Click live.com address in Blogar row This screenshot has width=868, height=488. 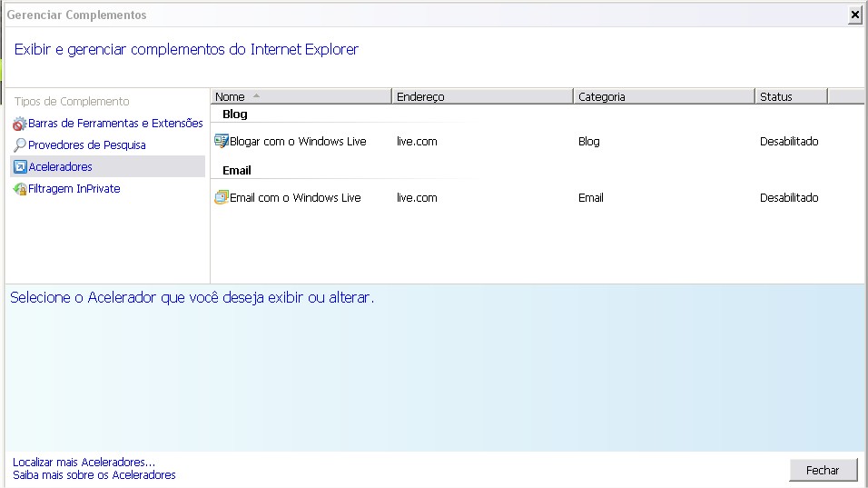click(x=417, y=141)
